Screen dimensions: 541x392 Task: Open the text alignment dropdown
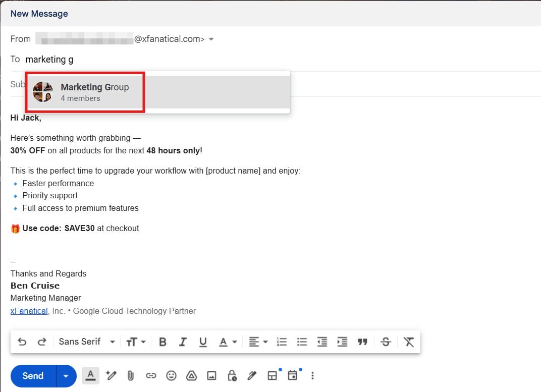(x=258, y=342)
